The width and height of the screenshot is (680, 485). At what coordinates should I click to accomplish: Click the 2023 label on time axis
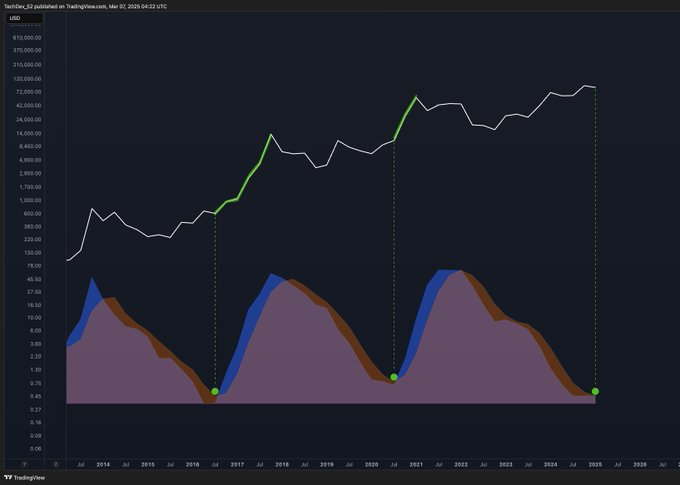pos(506,464)
